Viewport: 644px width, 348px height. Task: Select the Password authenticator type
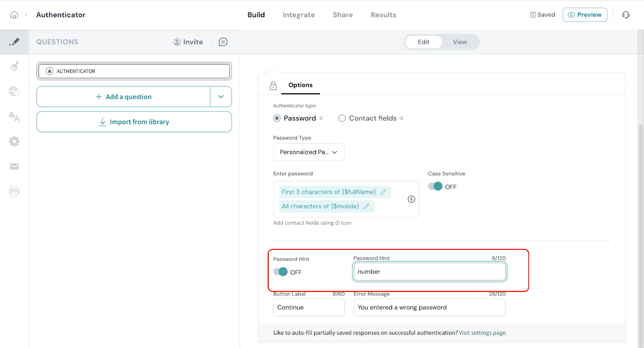pos(277,118)
